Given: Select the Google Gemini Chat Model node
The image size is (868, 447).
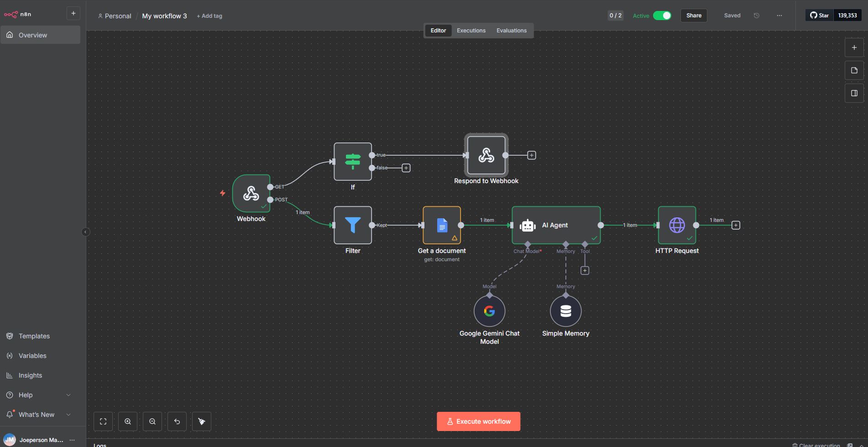Looking at the screenshot, I should 489,311.
